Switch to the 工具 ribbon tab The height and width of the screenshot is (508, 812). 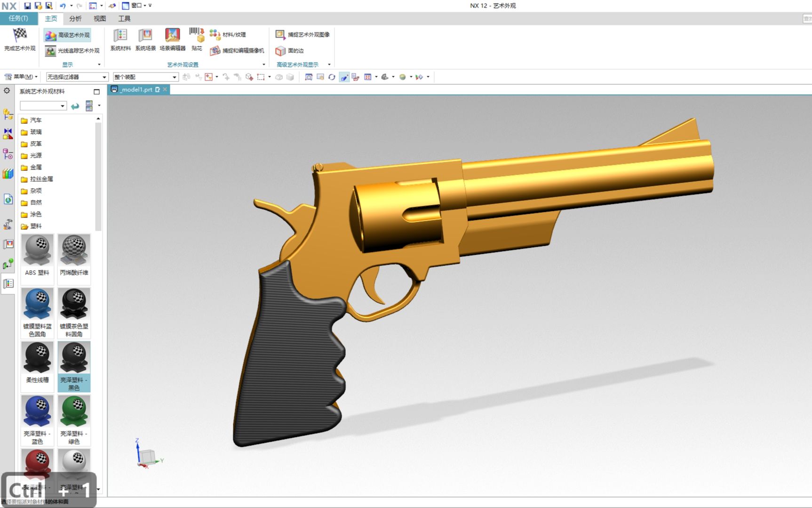(124, 18)
